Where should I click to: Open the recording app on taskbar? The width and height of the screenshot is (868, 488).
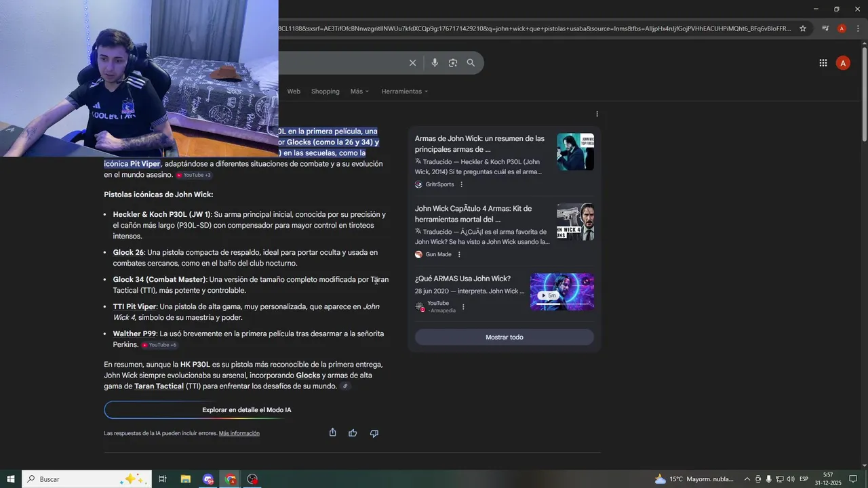(253, 479)
